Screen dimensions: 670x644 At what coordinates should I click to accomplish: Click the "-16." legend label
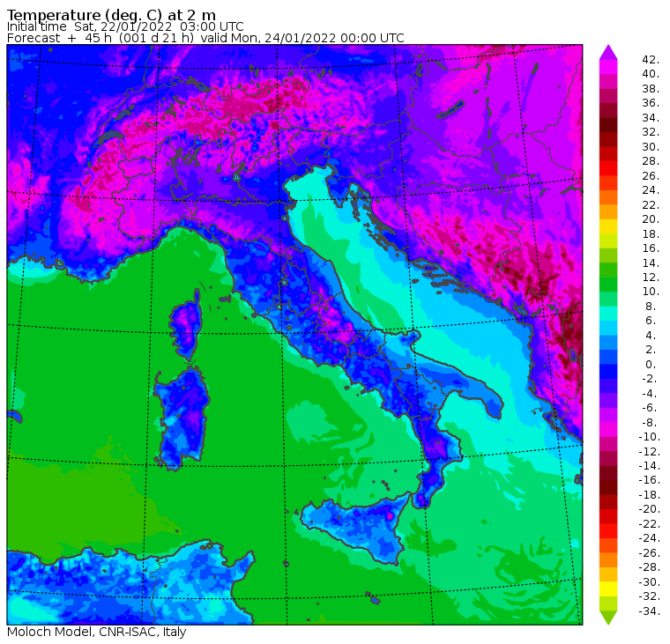point(650,480)
